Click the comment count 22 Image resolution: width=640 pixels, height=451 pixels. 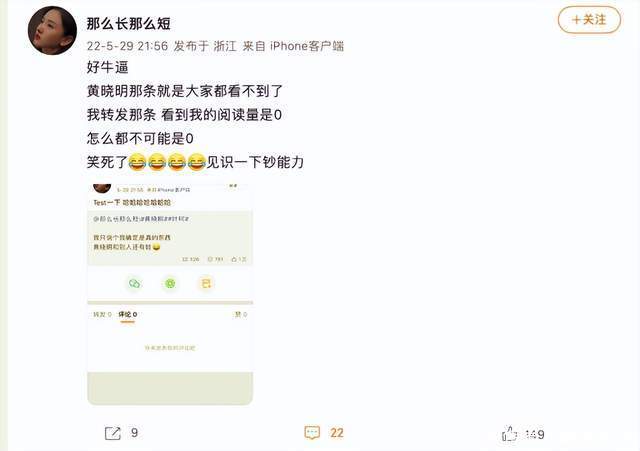(337, 433)
